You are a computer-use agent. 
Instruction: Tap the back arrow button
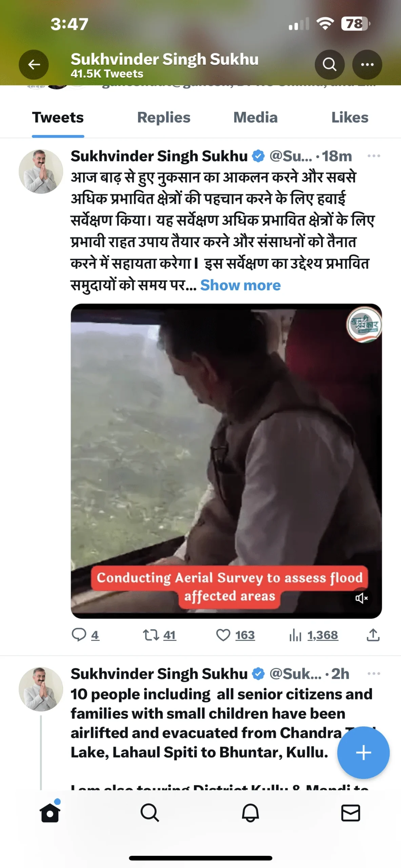(x=34, y=64)
